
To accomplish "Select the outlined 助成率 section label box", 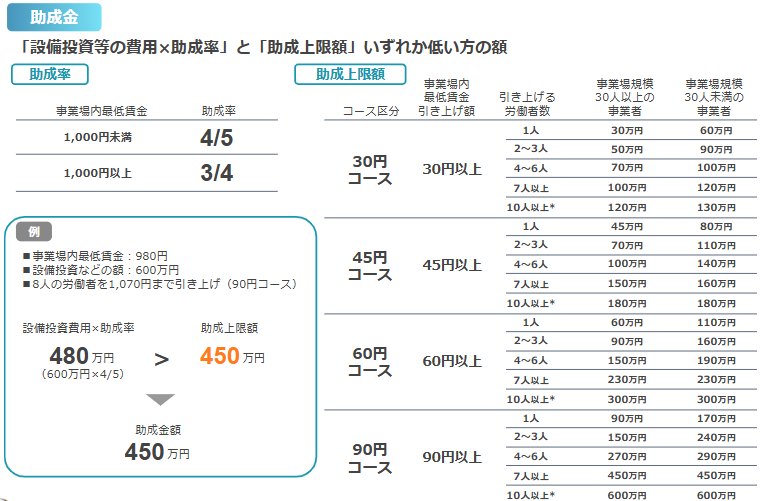I will click(x=50, y=74).
